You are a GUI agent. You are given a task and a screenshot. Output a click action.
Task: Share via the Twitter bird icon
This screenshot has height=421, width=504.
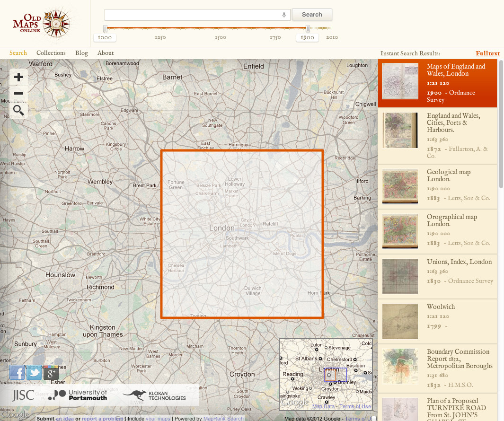click(x=34, y=373)
